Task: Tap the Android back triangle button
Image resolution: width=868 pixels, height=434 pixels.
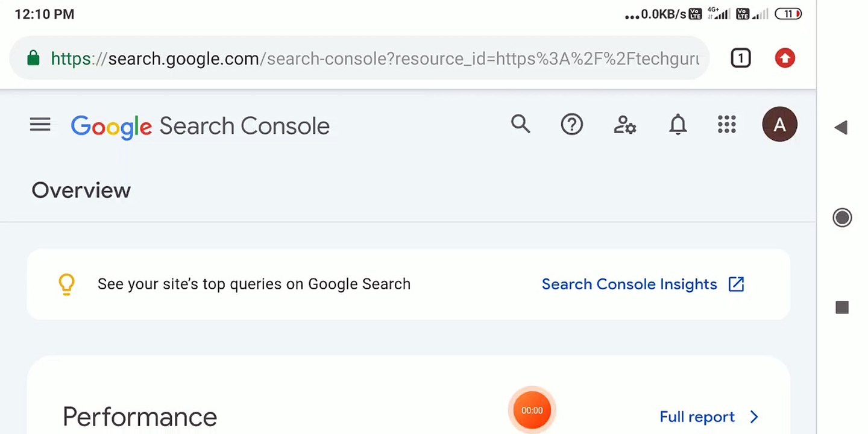Action: [841, 128]
